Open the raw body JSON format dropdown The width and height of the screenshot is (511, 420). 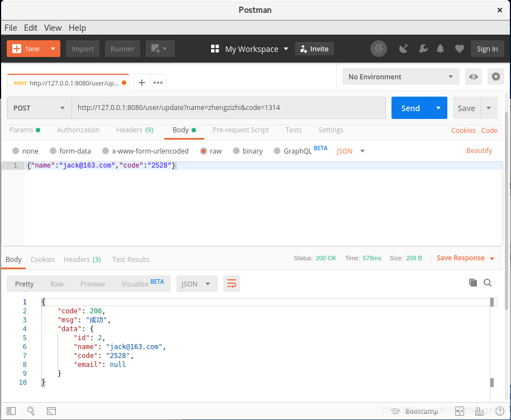click(x=350, y=151)
